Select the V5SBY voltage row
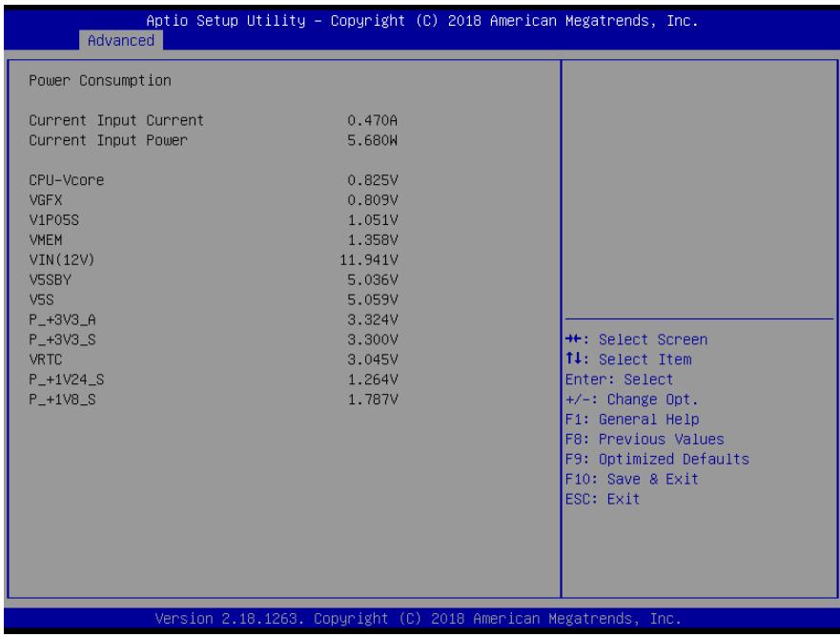Viewport: 840px width, 637px height. [214, 279]
